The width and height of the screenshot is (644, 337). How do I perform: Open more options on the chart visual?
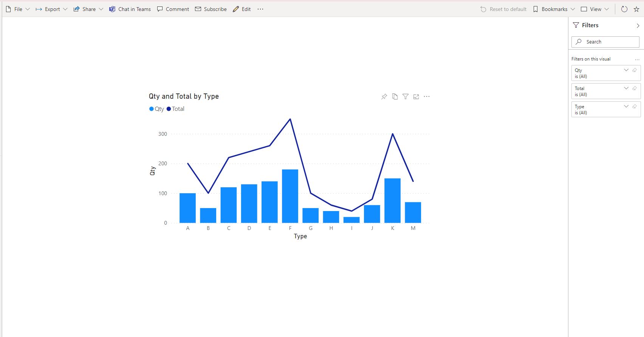coord(427,96)
